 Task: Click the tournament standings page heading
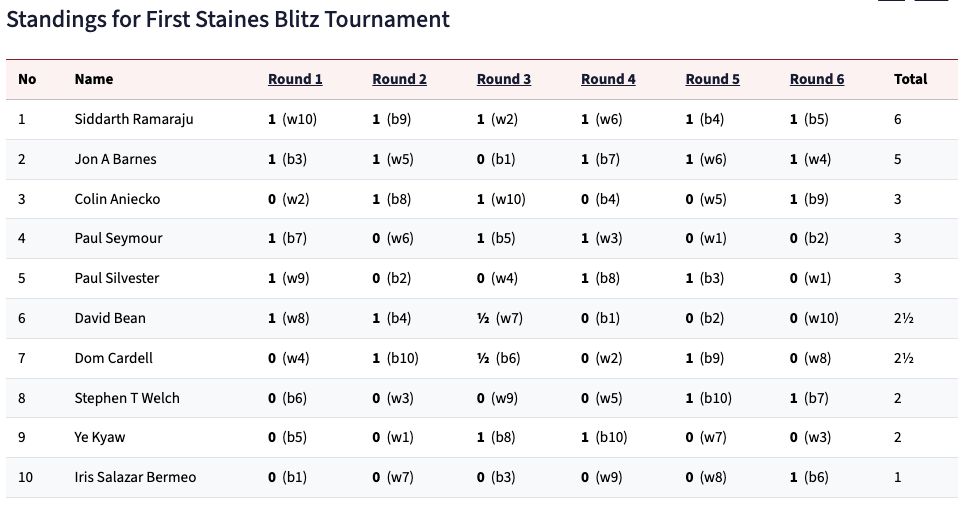pos(228,19)
